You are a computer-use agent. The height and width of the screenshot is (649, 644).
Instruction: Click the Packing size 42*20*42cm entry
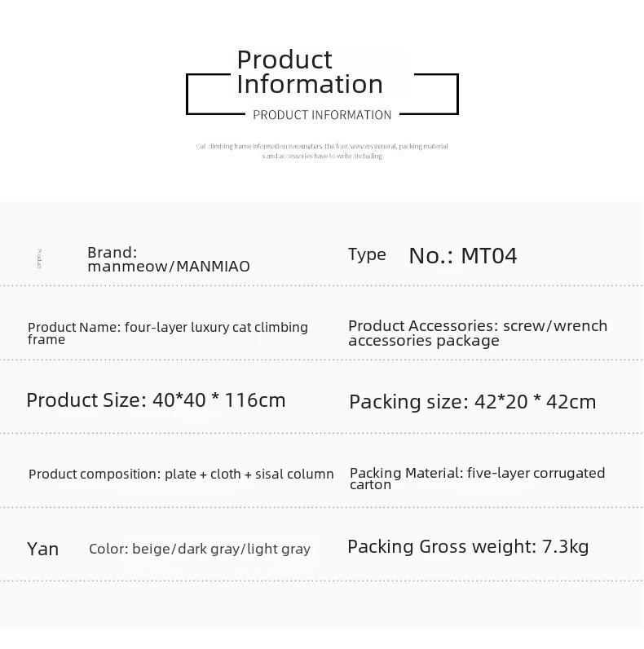(472, 401)
